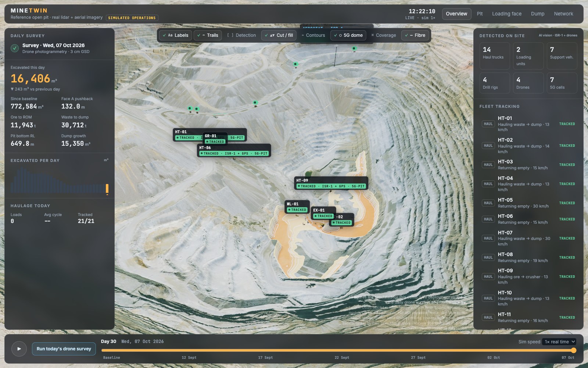Screen dimensions: 588x368
Task: Click the MINETWIN logo
Action: pyautogui.click(x=29, y=11)
